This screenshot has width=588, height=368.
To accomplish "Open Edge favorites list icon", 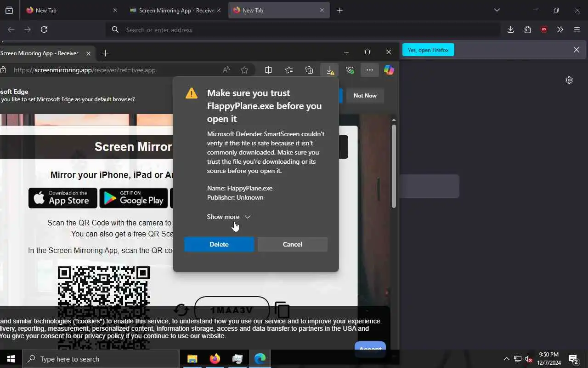I will pyautogui.click(x=289, y=70).
